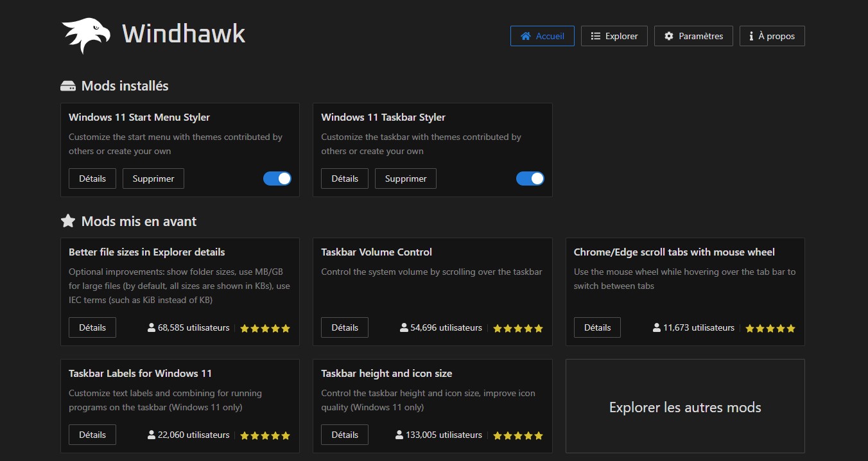Image resolution: width=868 pixels, height=461 pixels.
Task: Click the 133,005 utilisateurs count
Action: (444, 435)
